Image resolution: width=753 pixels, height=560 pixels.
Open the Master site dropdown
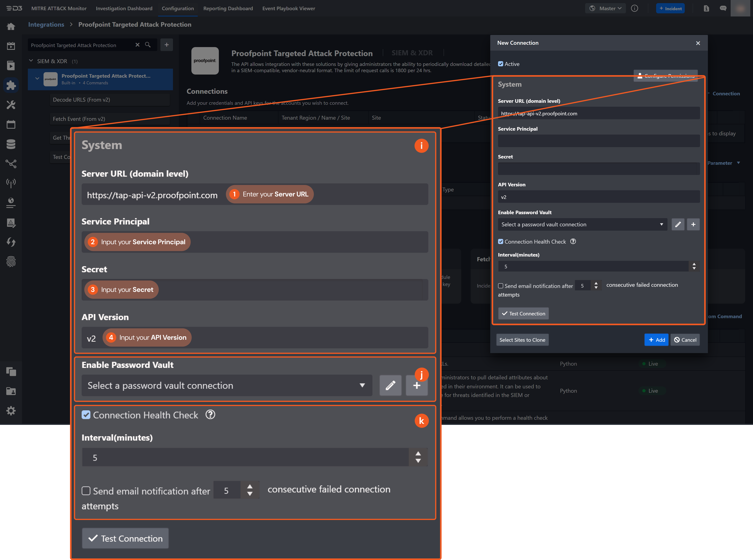(x=606, y=8)
